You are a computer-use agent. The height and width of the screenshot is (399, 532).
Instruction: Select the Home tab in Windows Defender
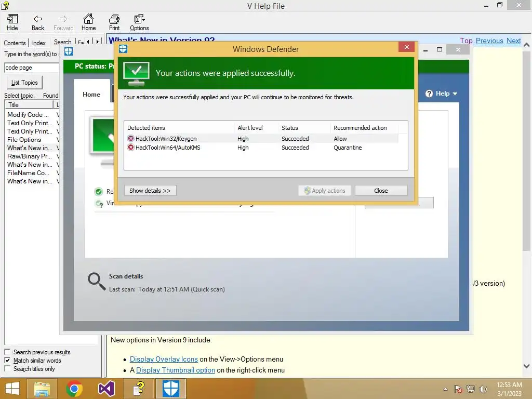pyautogui.click(x=91, y=95)
